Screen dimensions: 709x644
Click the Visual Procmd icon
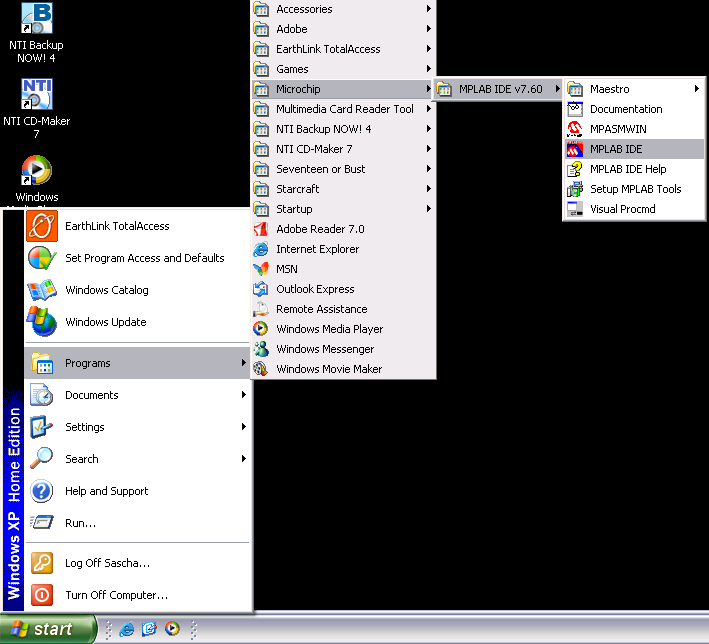click(x=575, y=209)
